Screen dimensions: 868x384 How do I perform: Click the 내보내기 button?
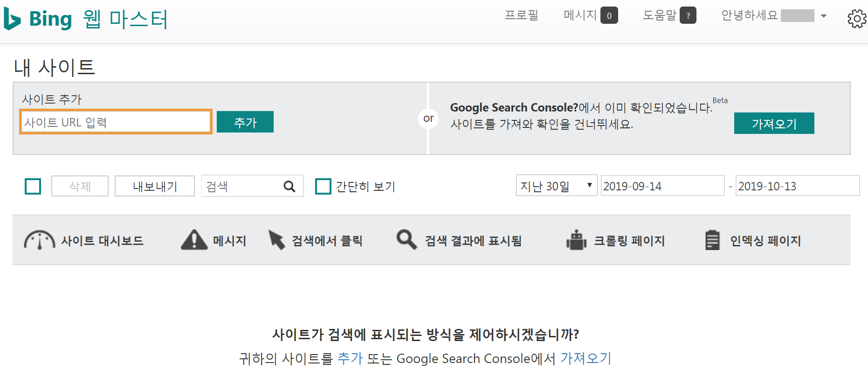(155, 186)
